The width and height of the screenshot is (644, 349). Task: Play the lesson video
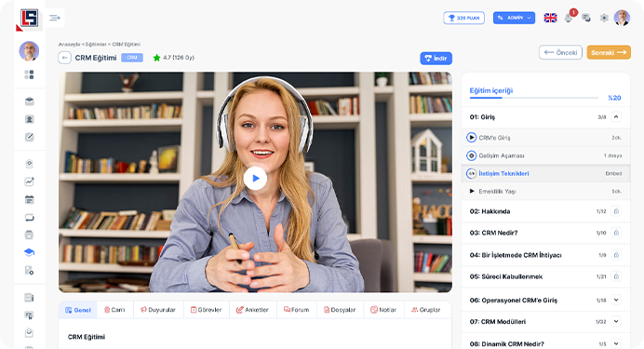(x=255, y=178)
